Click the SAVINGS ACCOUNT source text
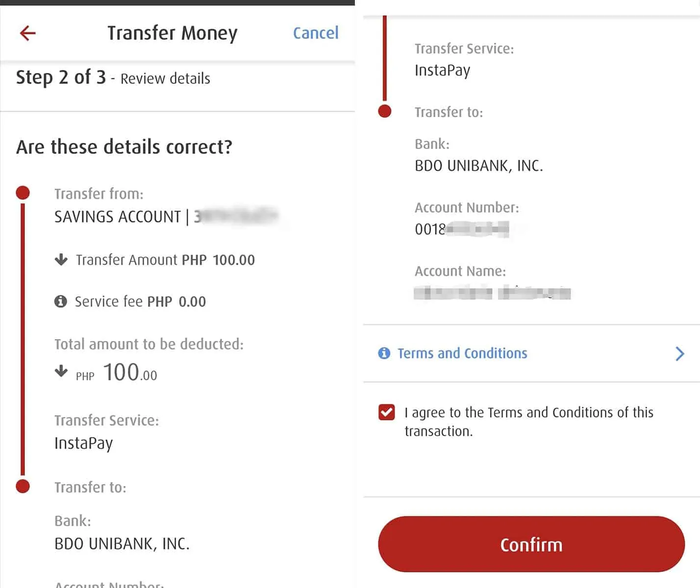700x588 pixels. pos(118,217)
